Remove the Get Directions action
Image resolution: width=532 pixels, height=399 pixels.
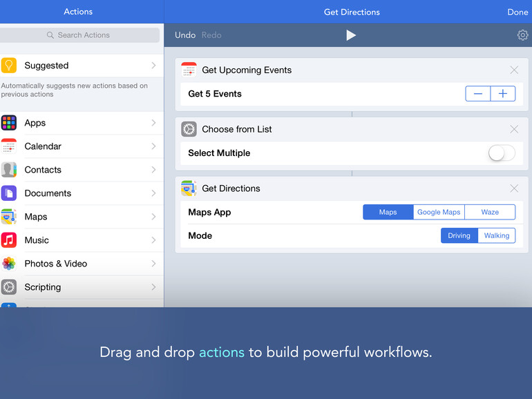(514, 188)
